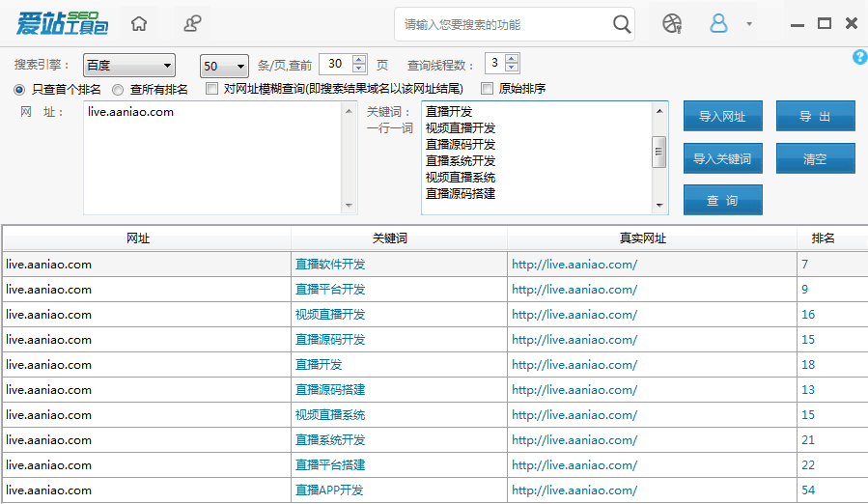The image size is (868, 504).
Task: Click the 查询 button
Action: 723,200
